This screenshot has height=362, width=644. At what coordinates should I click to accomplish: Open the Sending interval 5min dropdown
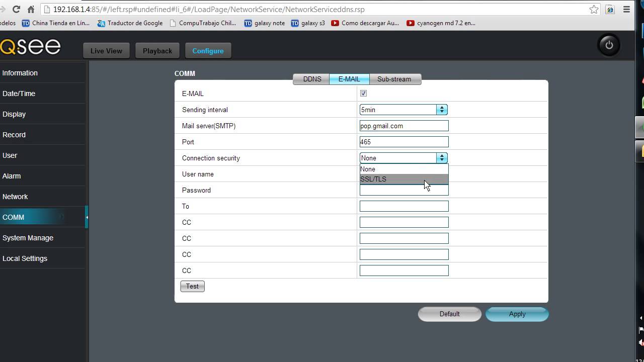[x=404, y=110]
